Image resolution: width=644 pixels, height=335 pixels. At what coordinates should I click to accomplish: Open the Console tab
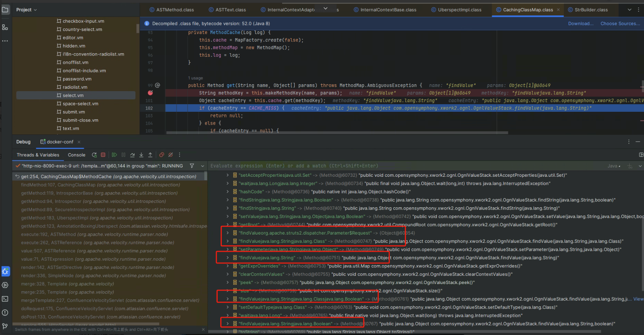click(76, 155)
